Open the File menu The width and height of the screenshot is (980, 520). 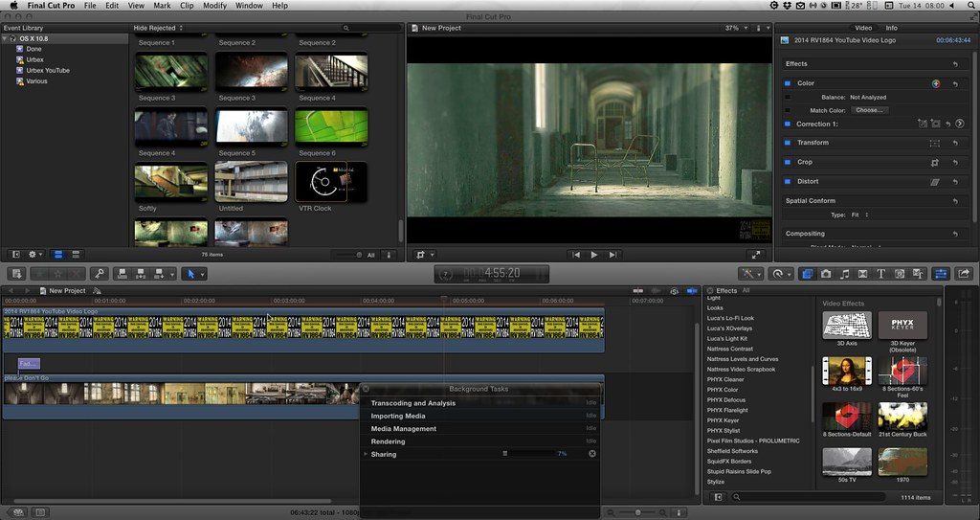click(90, 6)
